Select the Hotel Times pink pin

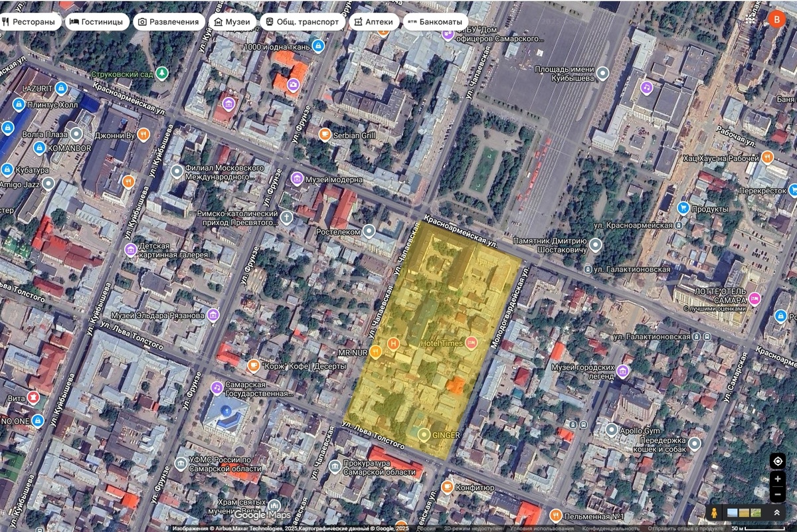pos(471,343)
